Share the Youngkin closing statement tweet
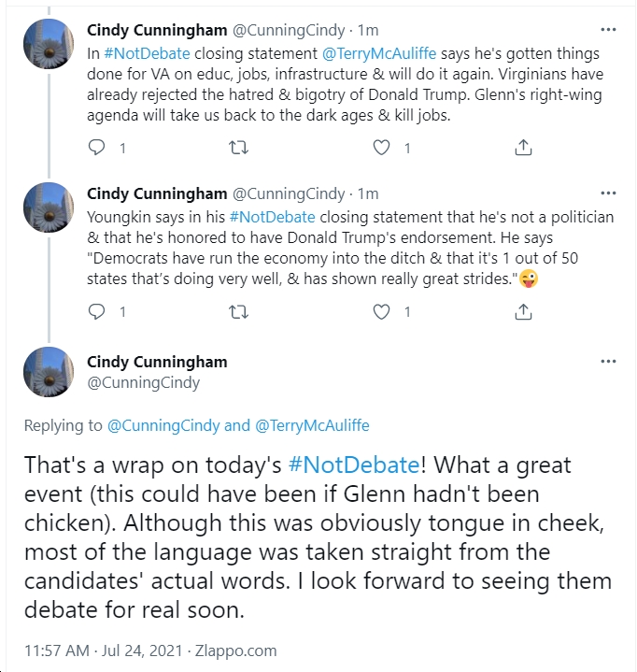 (x=523, y=311)
